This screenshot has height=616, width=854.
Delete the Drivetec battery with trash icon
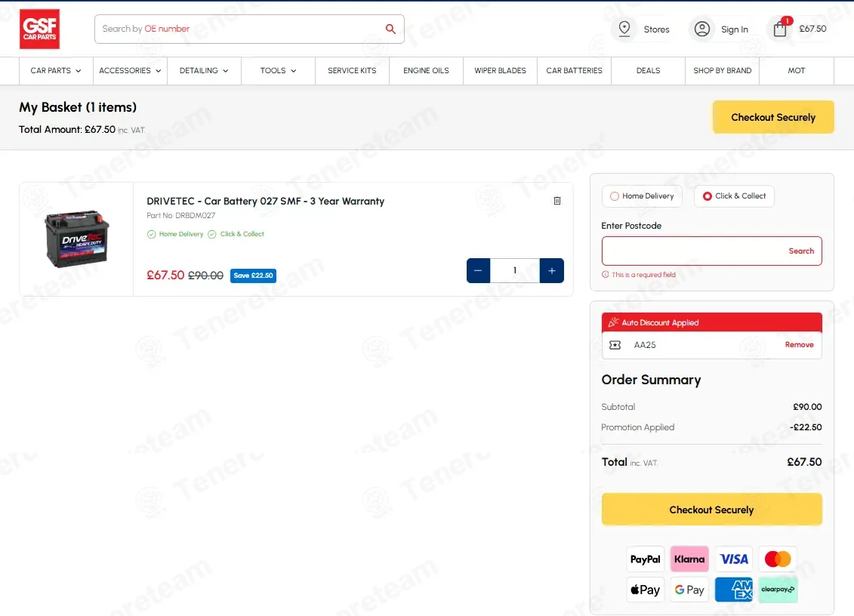tap(557, 201)
